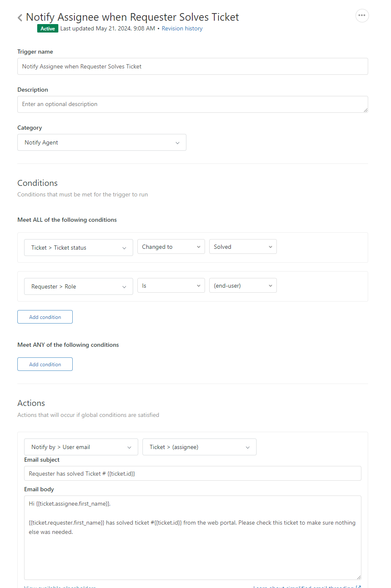Open the Changed to operator dropdown
Screen dimensions: 391x588
click(171, 247)
